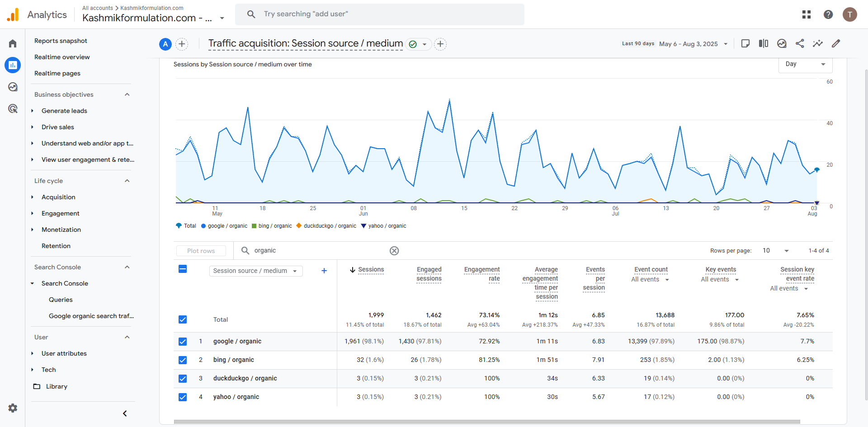Open Event count All events dropdown
The height and width of the screenshot is (427, 868).
650,280
